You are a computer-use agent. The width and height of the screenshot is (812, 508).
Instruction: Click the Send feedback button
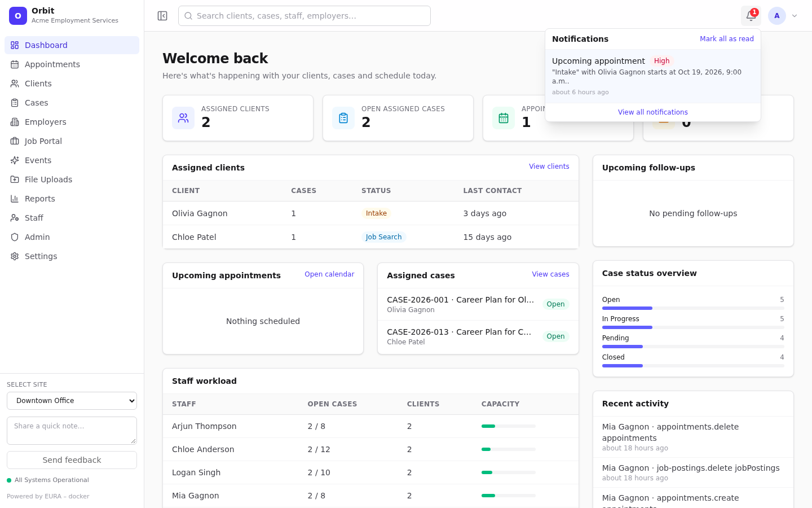coord(72,460)
